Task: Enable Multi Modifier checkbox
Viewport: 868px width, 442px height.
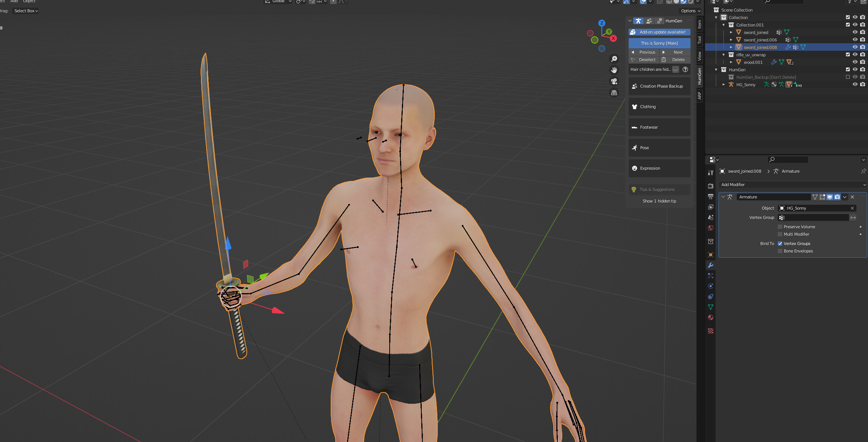Action: point(780,234)
